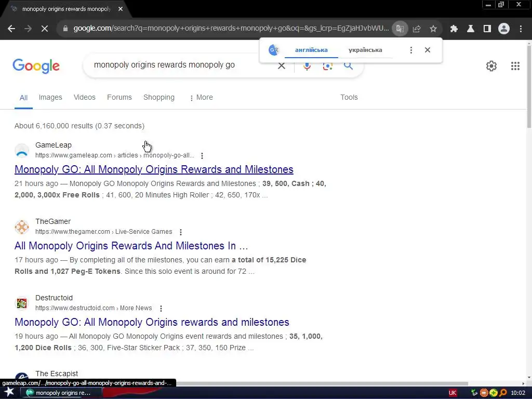The image size is (532, 399).
Task: Click the tray magnifier icon
Action: [503, 393]
